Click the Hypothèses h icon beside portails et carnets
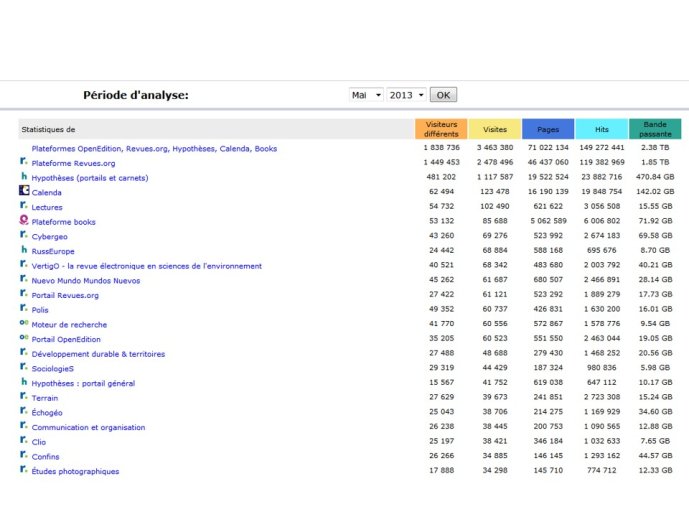This screenshot has width=689, height=517. coord(24,176)
